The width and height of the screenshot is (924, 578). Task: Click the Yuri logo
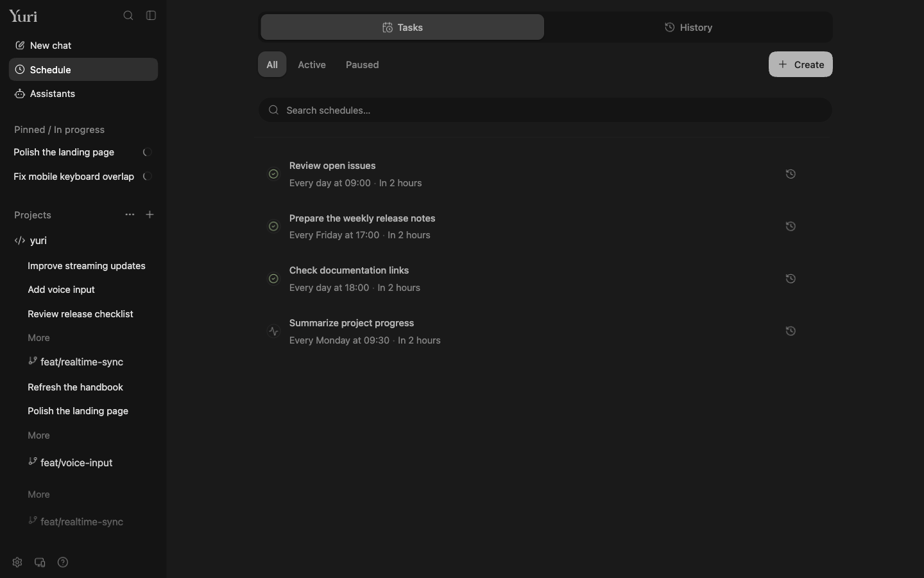(23, 16)
